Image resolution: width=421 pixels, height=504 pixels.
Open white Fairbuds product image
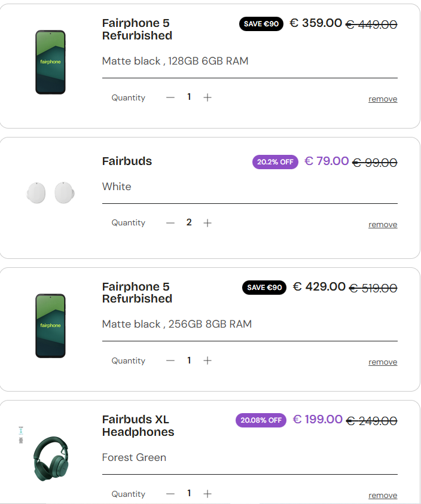[50, 193]
